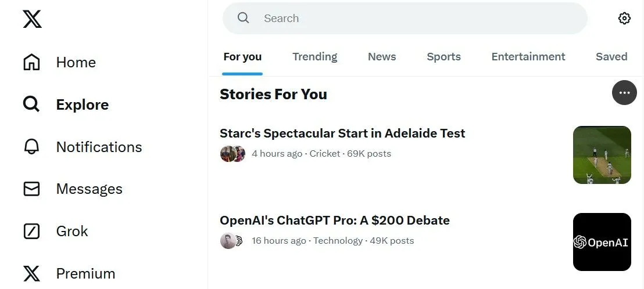Click the X logo at top left
This screenshot has width=644, height=289.
tap(32, 19)
